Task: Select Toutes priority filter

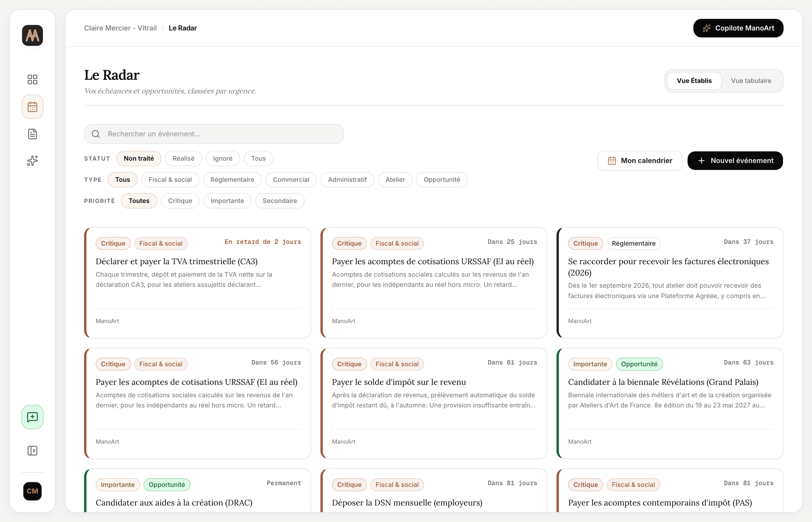Action: pos(139,201)
